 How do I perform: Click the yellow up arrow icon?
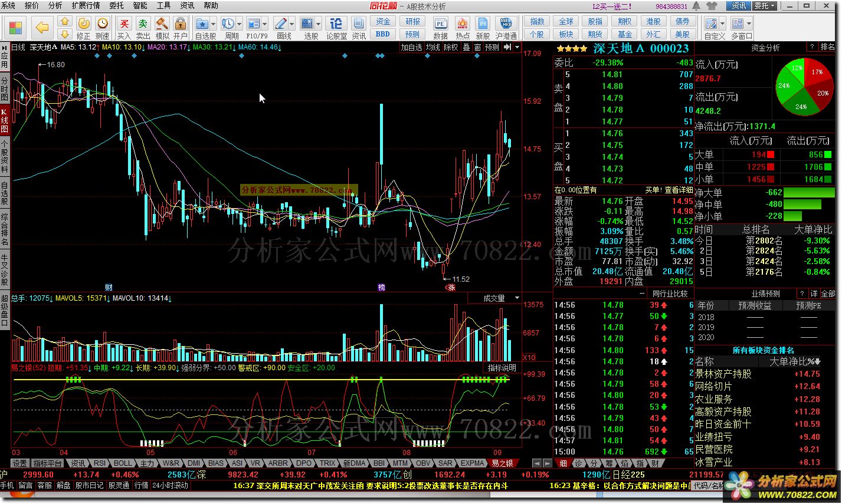[65, 21]
